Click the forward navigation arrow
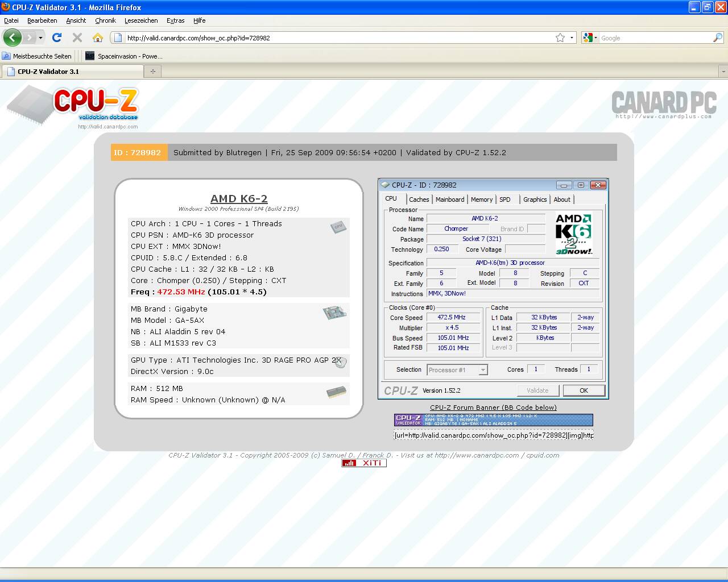Screen dimensions: 728x582 pyautogui.click(x=29, y=38)
